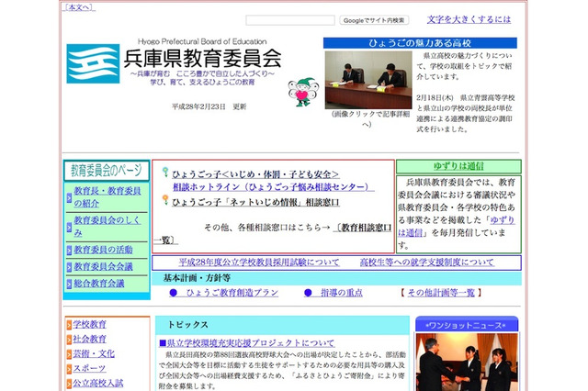The image size is (588, 391).
Task: Click blue bullet before 指導の重点
Action: point(308,293)
